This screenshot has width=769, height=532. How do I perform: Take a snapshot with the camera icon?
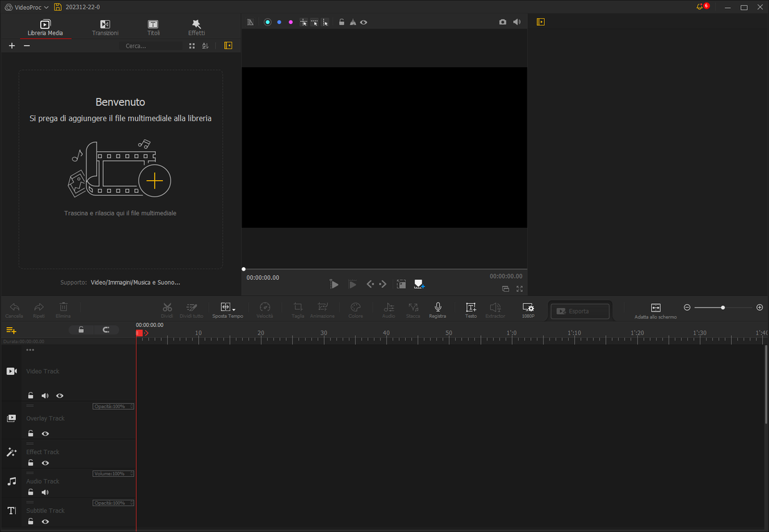click(503, 22)
